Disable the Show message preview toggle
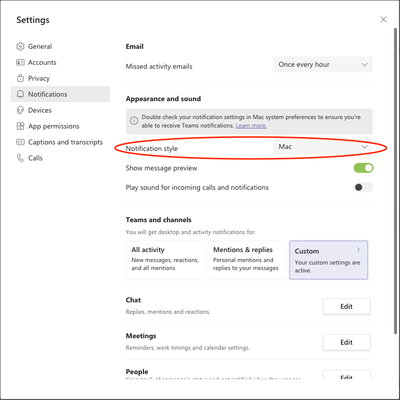 point(363,168)
